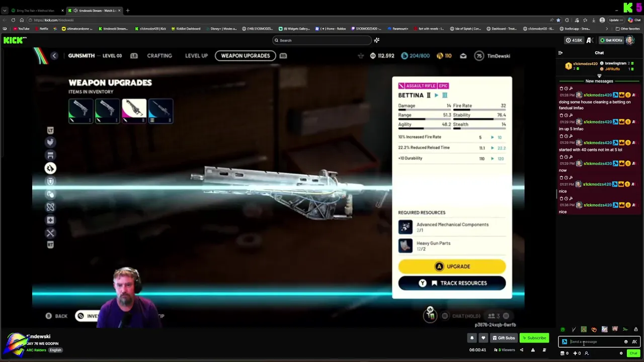This screenshot has width=644, height=362.
Task: Focus the Send a message box
Action: (596, 342)
